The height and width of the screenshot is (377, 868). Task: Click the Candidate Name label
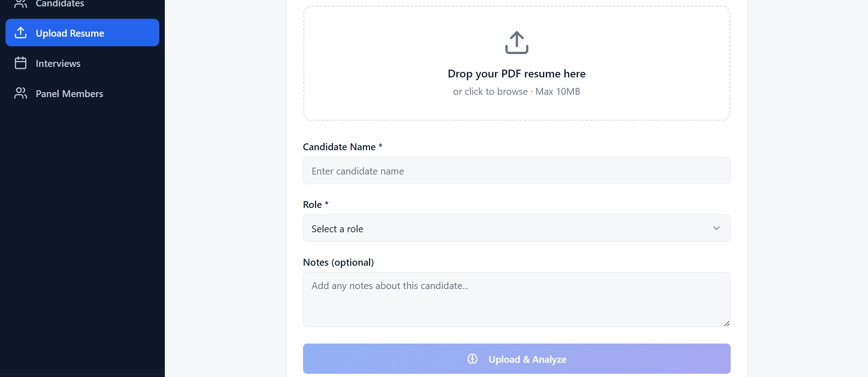(x=339, y=147)
